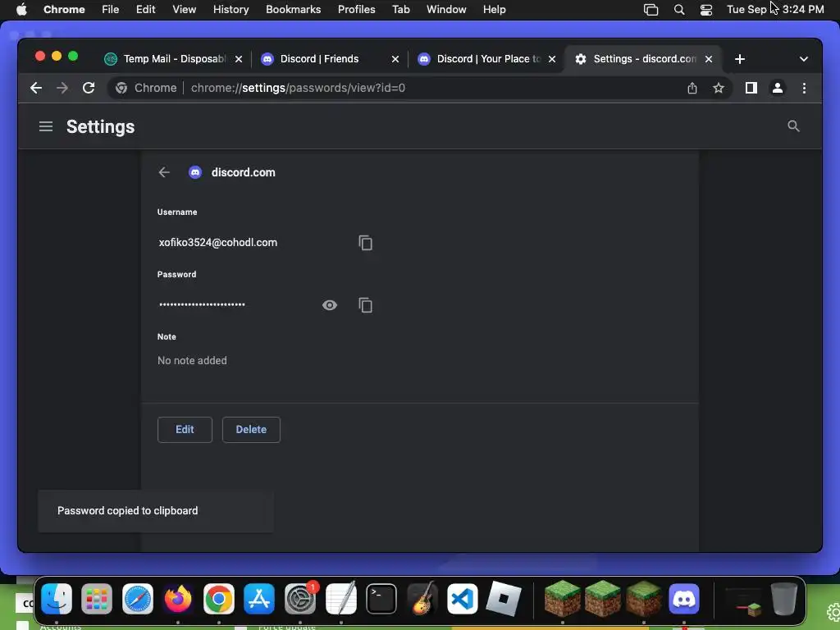Open the Edit menu in menu bar
This screenshot has width=840, height=630.
[146, 10]
